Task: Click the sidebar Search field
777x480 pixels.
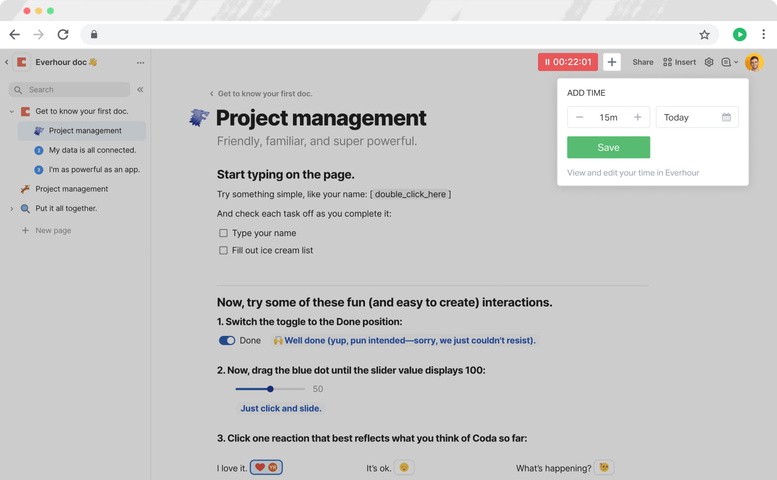Action: click(69, 90)
